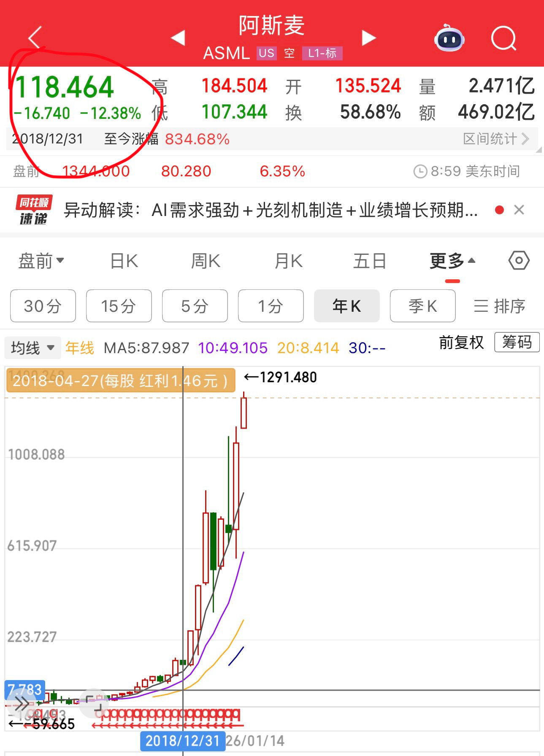The height and width of the screenshot is (756, 544).
Task: Select the 季K interval button
Action: (x=423, y=306)
